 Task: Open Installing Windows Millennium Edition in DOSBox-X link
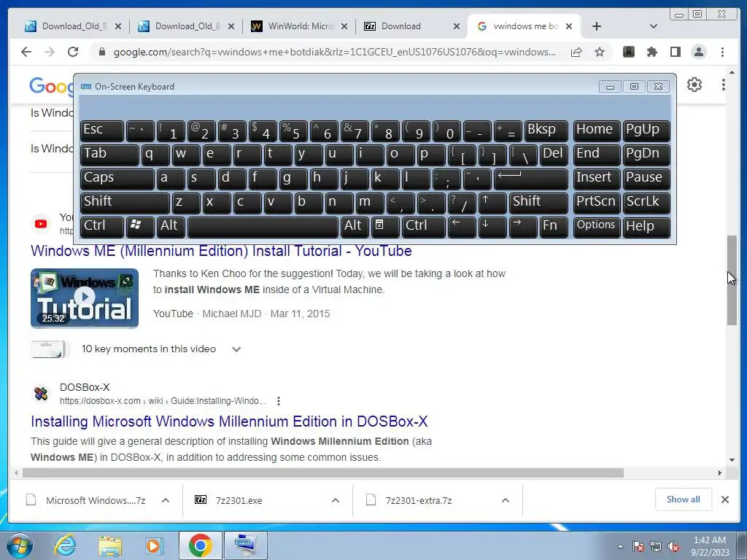[229, 421]
